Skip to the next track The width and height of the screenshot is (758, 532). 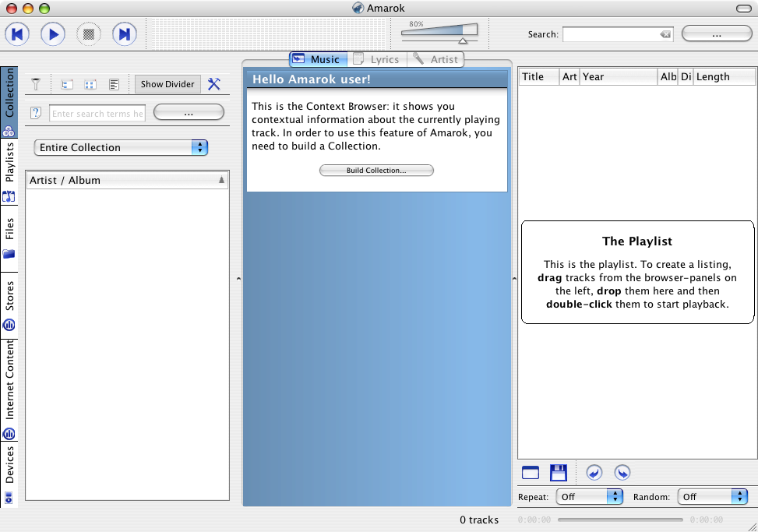tap(124, 34)
